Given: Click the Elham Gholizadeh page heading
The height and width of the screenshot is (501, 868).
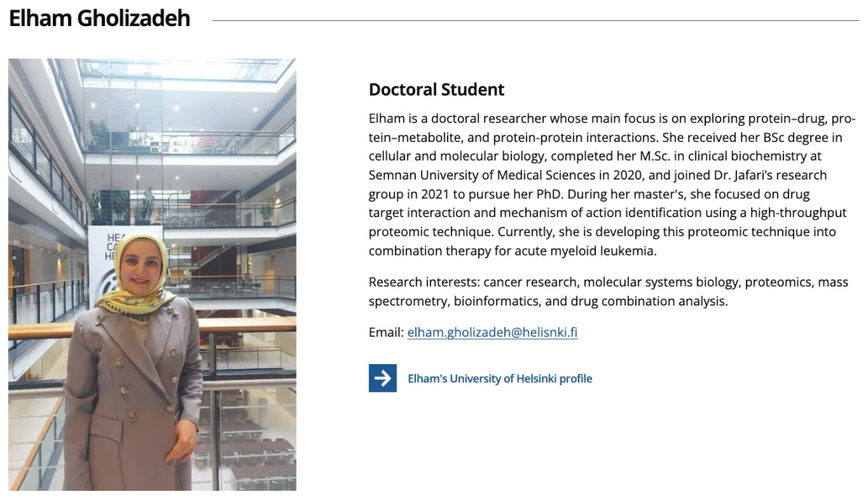Looking at the screenshot, I should tap(100, 19).
